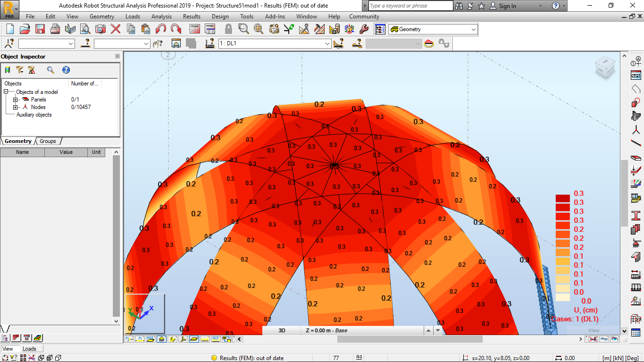Save the Structure51mod1 project

[41, 29]
